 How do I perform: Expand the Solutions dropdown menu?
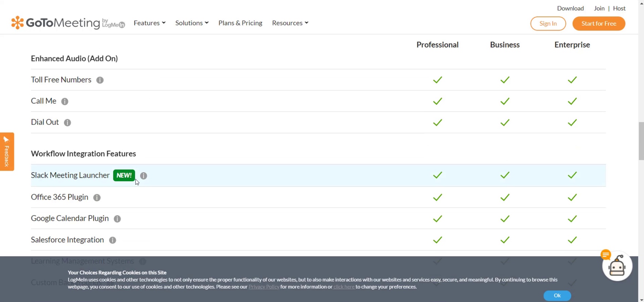[x=192, y=23]
